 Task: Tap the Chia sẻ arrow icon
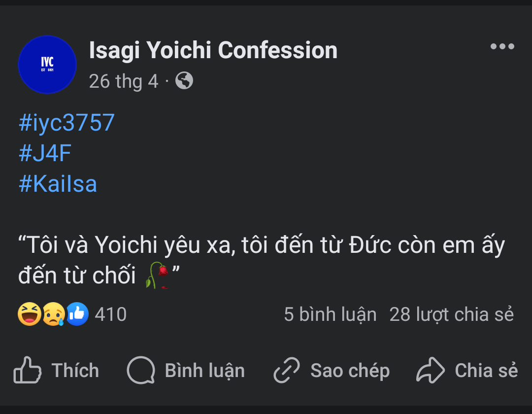[x=431, y=370]
